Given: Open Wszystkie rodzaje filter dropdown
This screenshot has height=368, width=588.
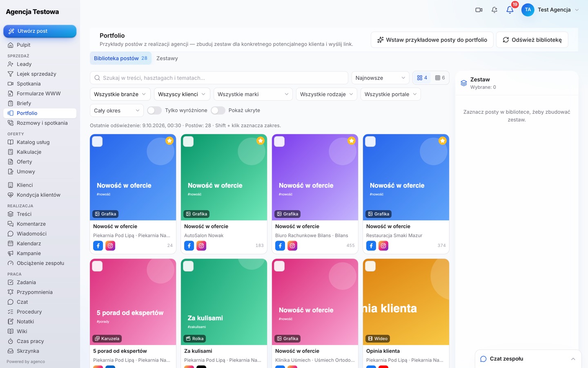Looking at the screenshot, I should [x=327, y=94].
